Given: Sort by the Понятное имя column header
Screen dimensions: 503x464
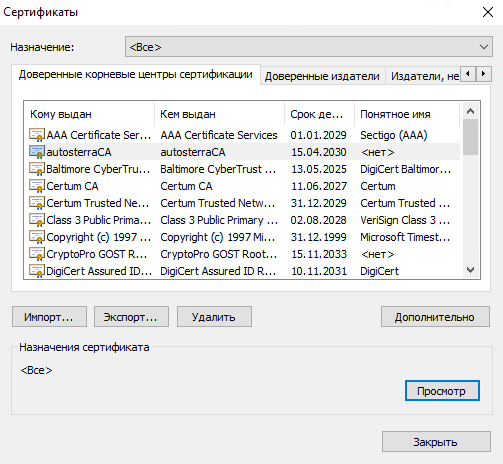Looking at the screenshot, I should tap(407, 114).
